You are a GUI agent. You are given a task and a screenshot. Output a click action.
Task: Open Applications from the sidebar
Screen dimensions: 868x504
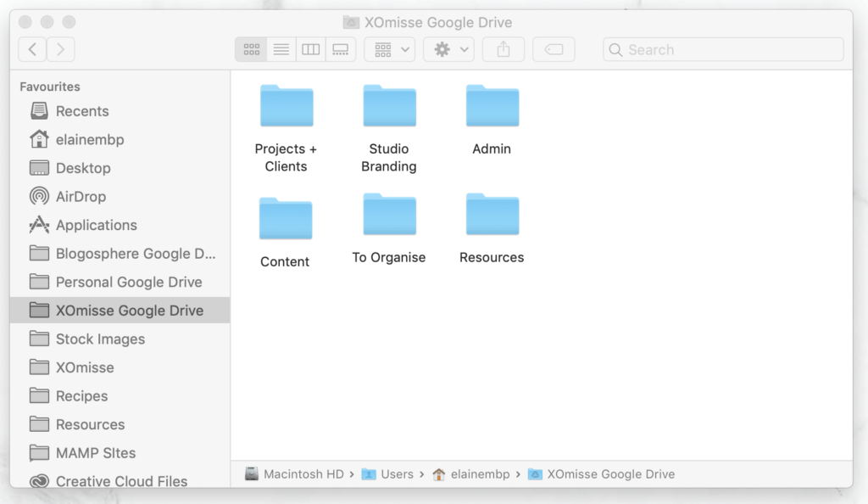click(x=120, y=225)
